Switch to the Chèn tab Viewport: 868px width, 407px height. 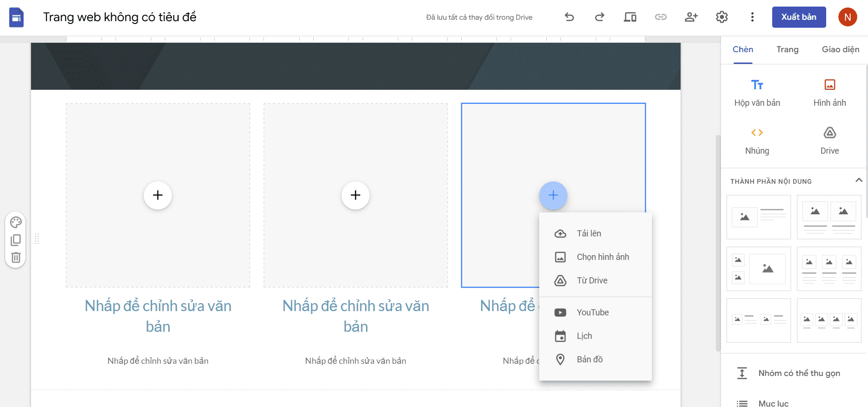(743, 50)
